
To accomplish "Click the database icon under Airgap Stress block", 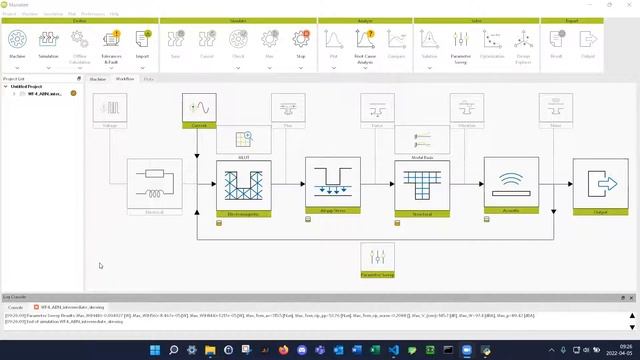I will [308, 220].
